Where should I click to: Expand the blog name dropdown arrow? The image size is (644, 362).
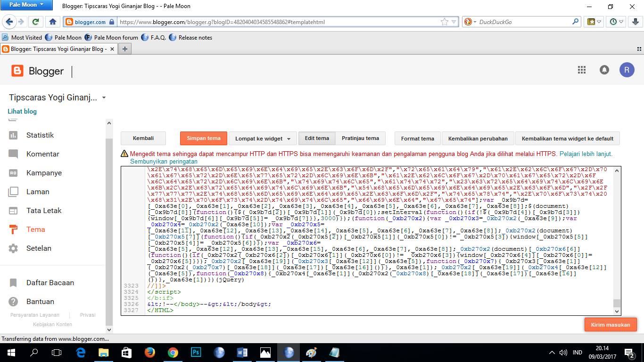click(104, 98)
